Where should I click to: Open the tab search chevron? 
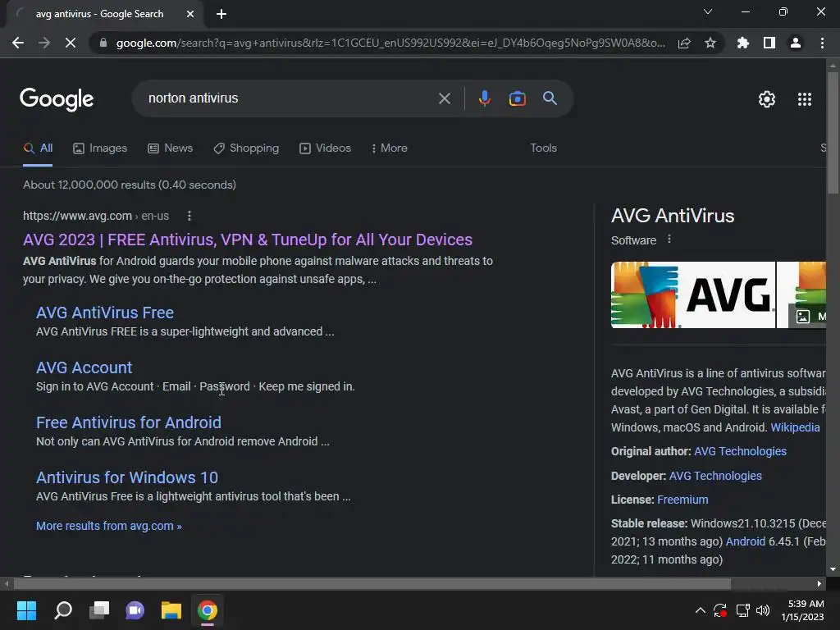(x=708, y=11)
